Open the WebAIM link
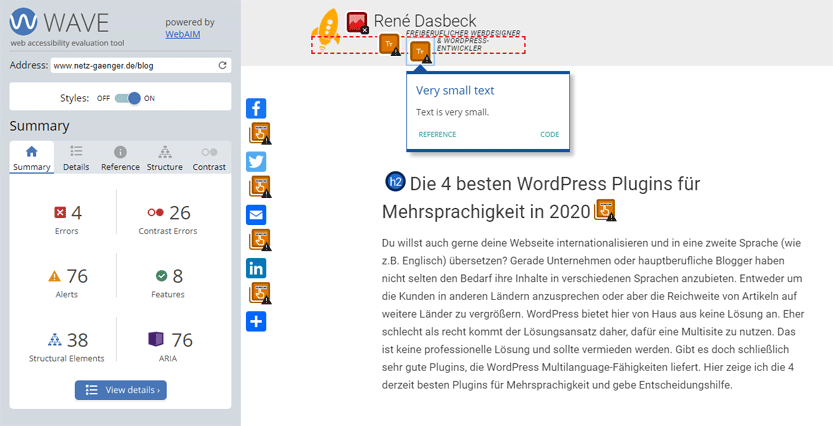 [183, 34]
